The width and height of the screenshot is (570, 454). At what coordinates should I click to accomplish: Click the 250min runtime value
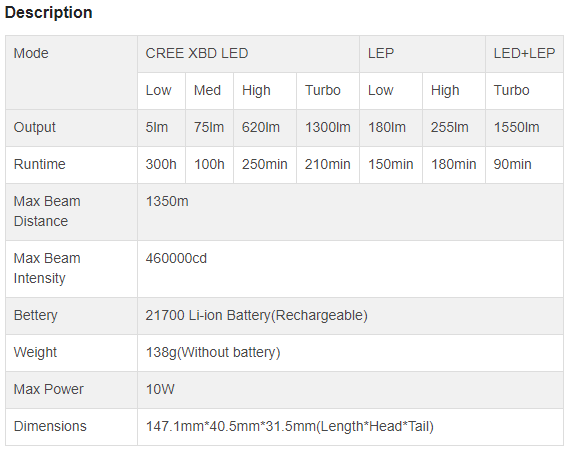(x=265, y=165)
